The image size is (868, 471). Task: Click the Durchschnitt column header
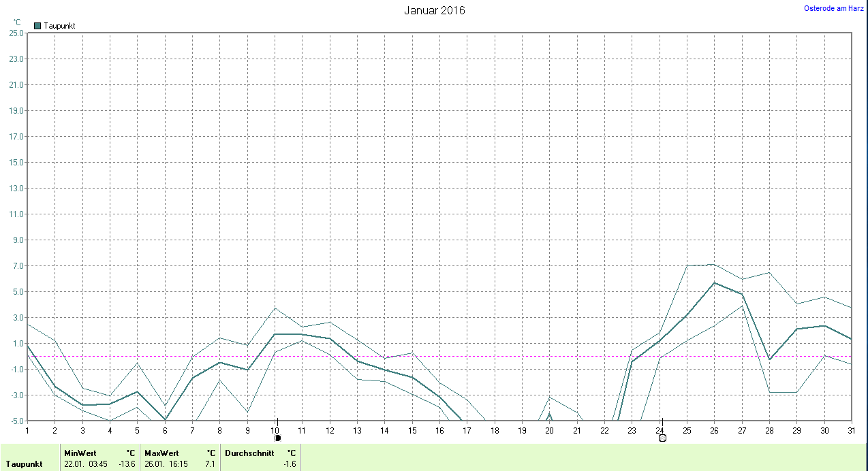pos(249,453)
